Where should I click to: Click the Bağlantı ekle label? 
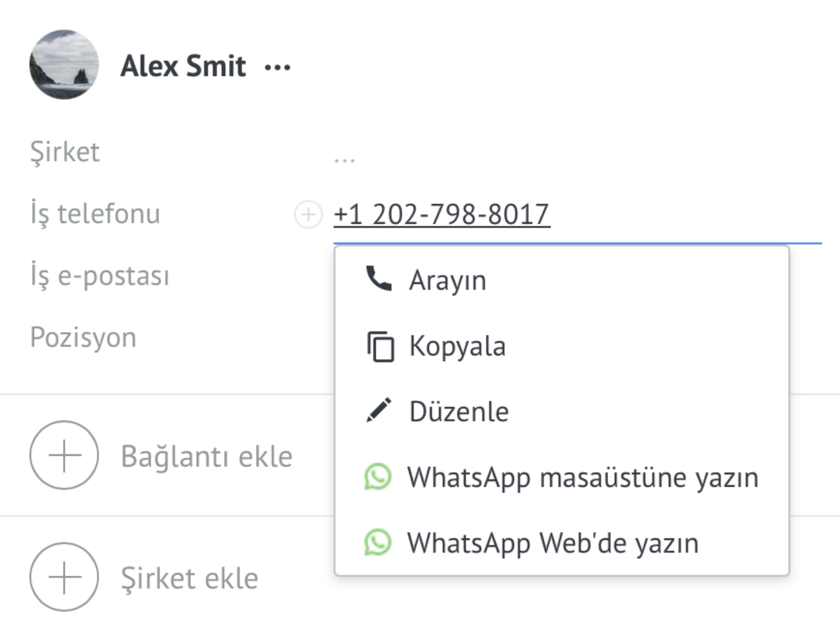(x=207, y=456)
